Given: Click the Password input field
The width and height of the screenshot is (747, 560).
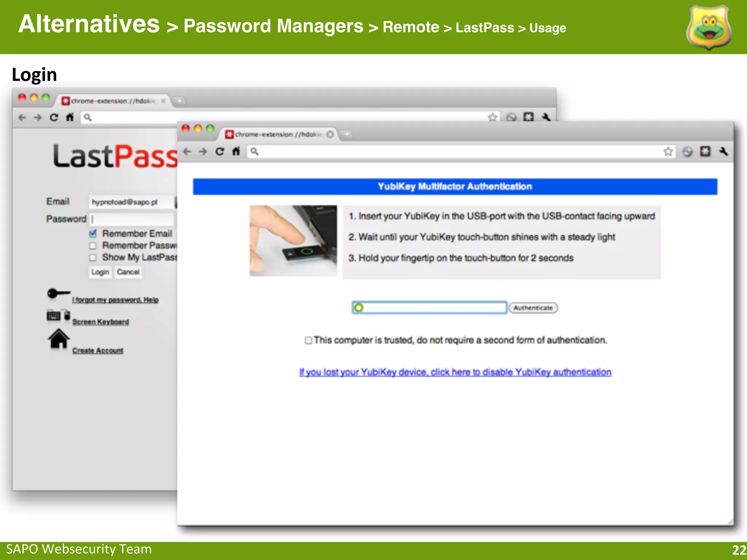Looking at the screenshot, I should point(131,219).
